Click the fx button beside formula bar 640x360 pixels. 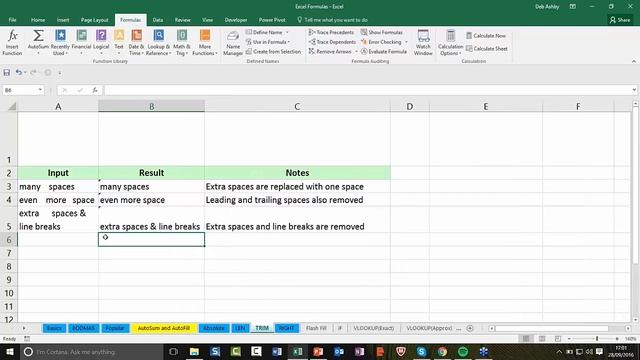pyautogui.click(x=95, y=90)
